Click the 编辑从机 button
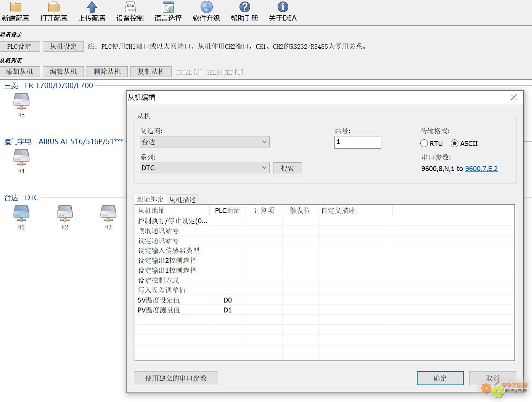532x402 pixels. (x=63, y=72)
